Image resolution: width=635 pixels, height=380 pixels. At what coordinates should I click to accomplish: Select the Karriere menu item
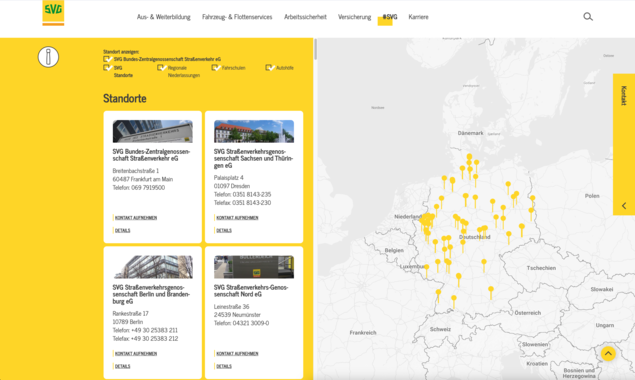click(x=418, y=17)
